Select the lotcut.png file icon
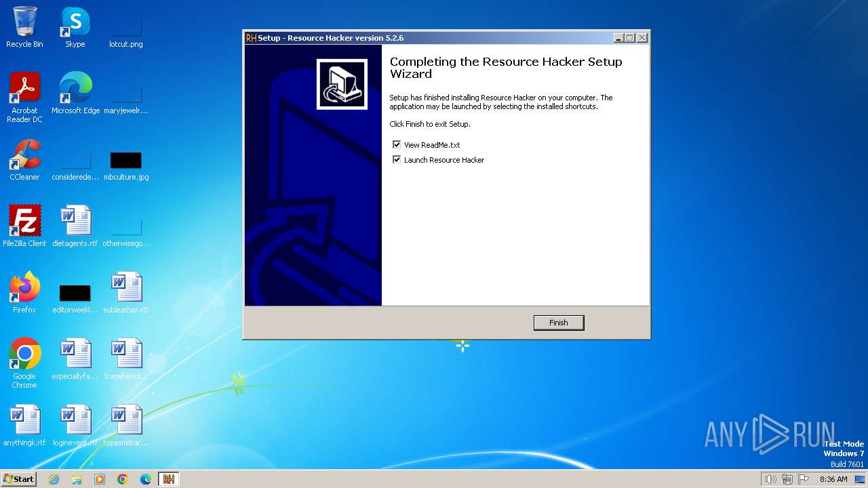 pos(126,33)
